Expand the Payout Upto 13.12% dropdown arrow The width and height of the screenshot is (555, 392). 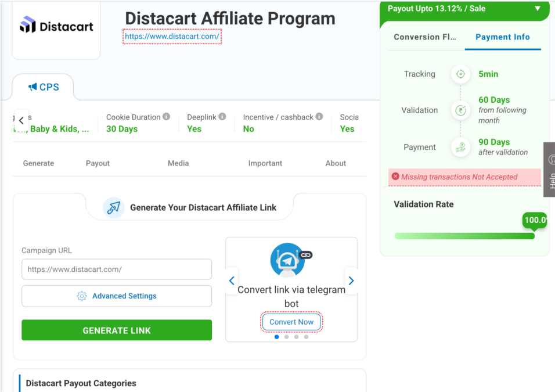click(x=538, y=9)
